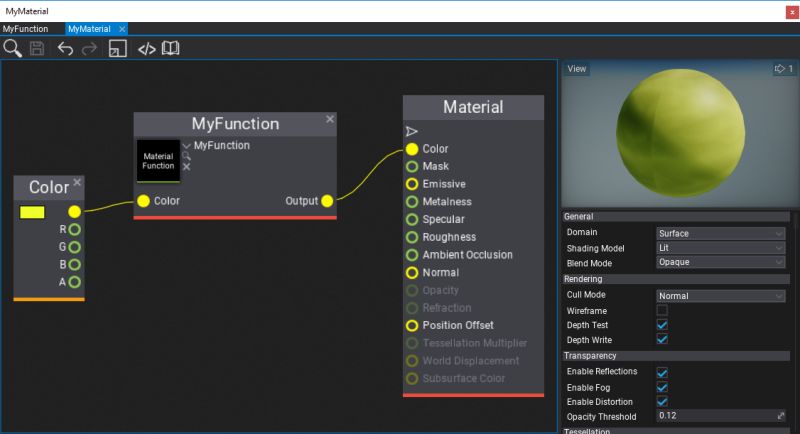Click the Roughness input pin
This screenshot has width=800, height=434.
pyautogui.click(x=412, y=237)
